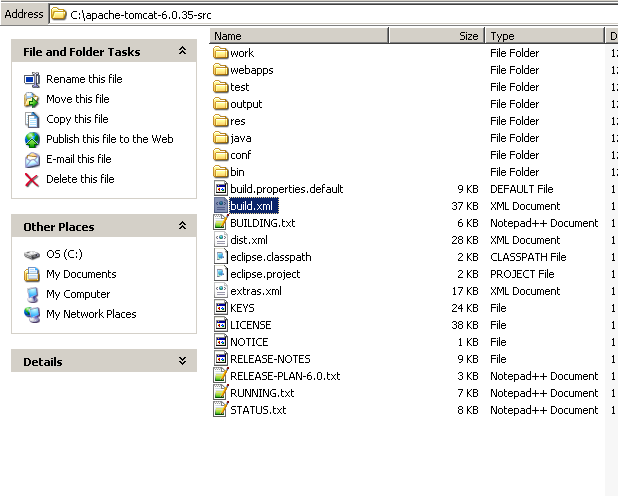Click the eclipse.classpath file icon
The height and width of the screenshot is (496, 618).
pos(221,256)
